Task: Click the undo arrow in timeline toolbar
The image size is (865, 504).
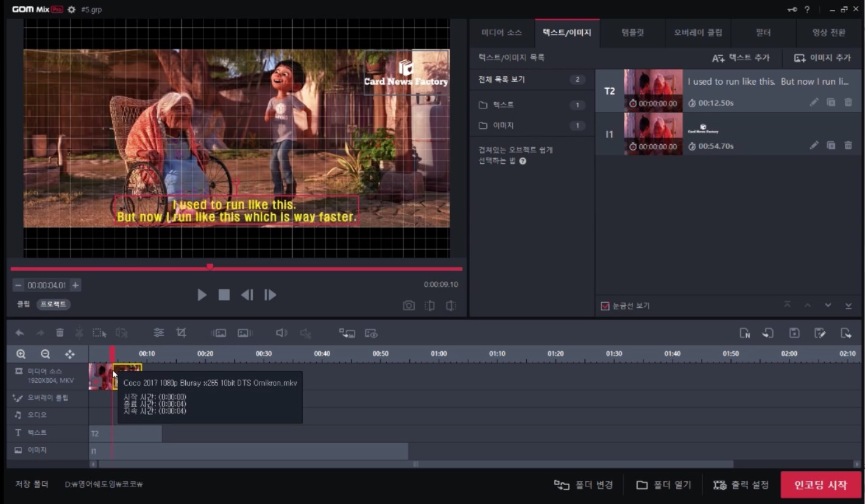Action: (19, 333)
